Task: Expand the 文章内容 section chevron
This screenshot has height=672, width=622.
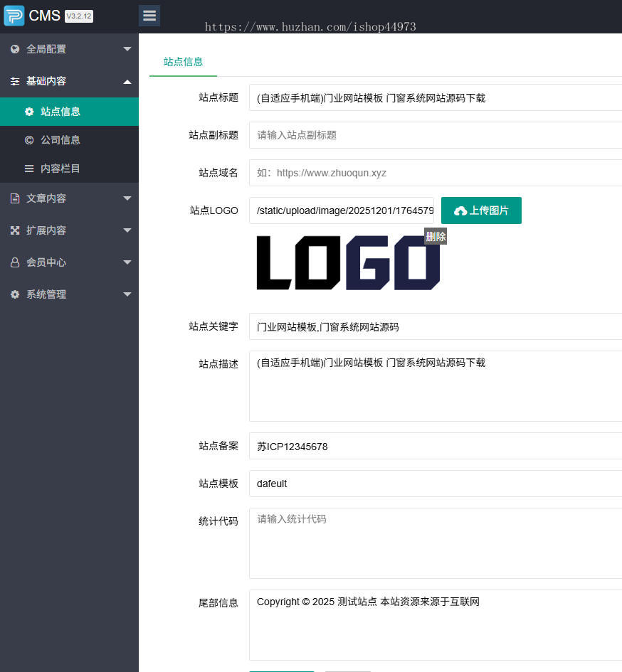Action: click(x=127, y=198)
